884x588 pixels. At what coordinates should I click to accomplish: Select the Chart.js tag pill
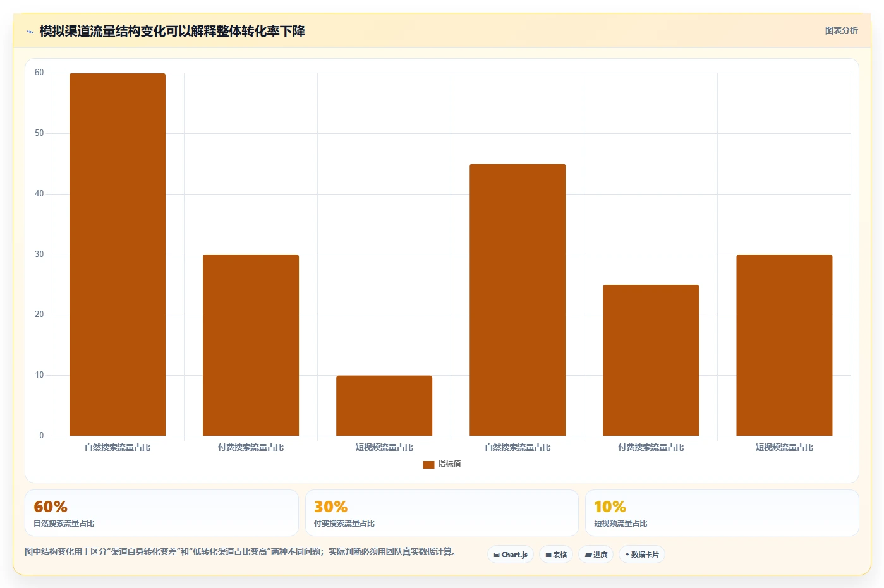[511, 555]
